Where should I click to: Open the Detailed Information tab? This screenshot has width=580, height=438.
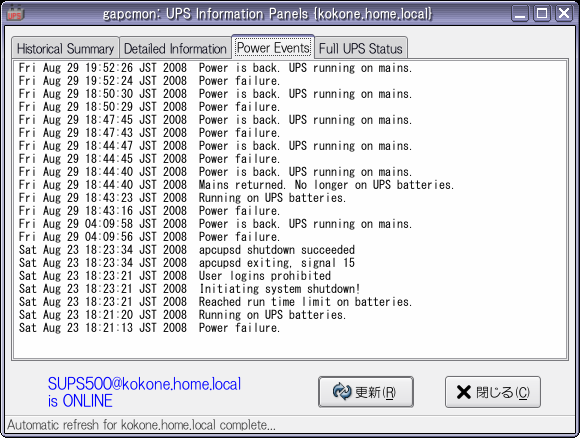[175, 48]
